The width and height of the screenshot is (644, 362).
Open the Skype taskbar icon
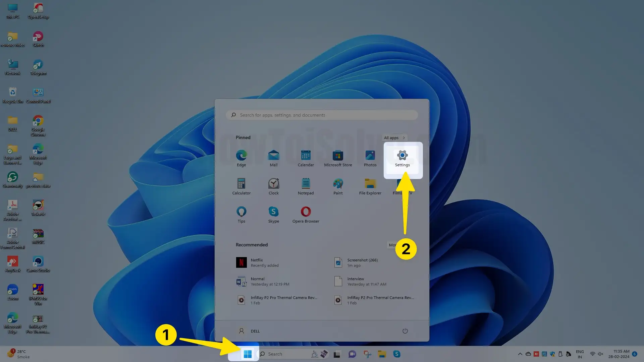pos(397,354)
